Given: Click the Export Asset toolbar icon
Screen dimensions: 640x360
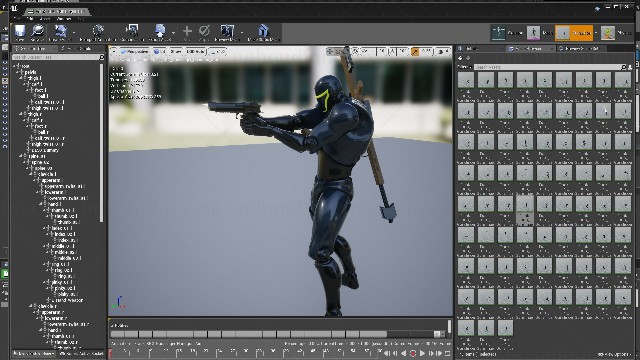Looking at the screenshot, I should pos(160,31).
